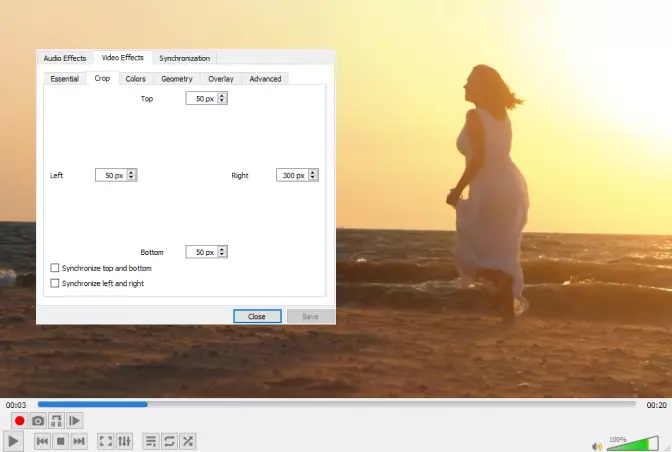Viewport: 672px width, 452px height.
Task: Toggle elapsed time display 00:03
Action: (16, 405)
